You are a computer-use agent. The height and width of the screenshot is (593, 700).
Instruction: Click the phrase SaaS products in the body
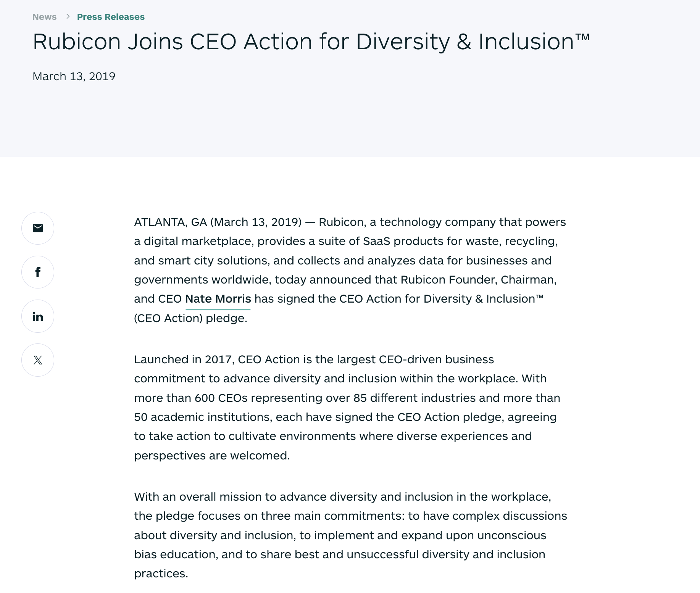coord(399,241)
